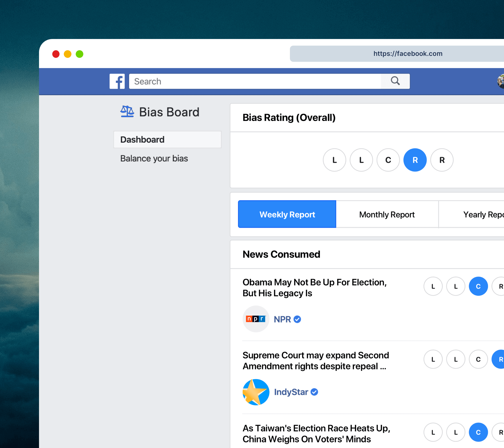Switch to the Monthly Report tab
Image resolution: width=504 pixels, height=448 pixels.
(x=387, y=214)
